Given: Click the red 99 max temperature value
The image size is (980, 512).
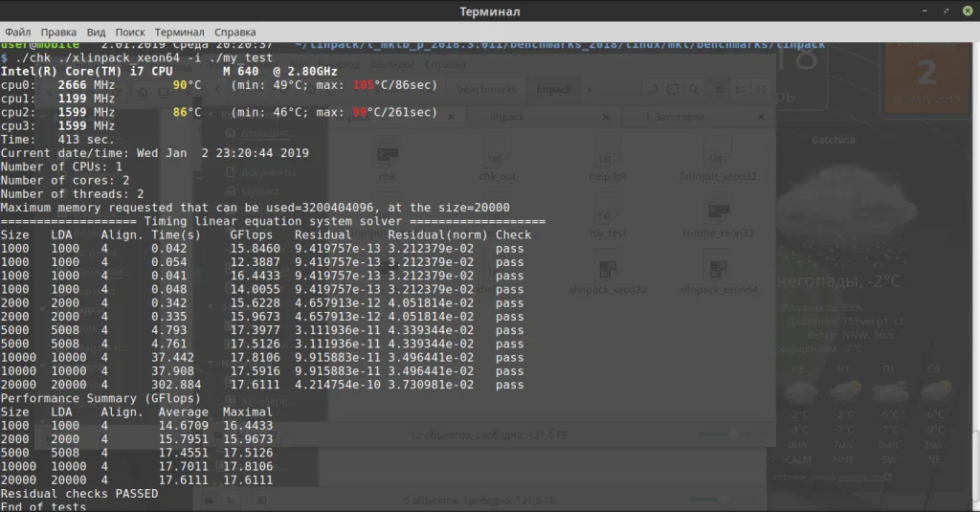Looking at the screenshot, I should click(360, 113).
